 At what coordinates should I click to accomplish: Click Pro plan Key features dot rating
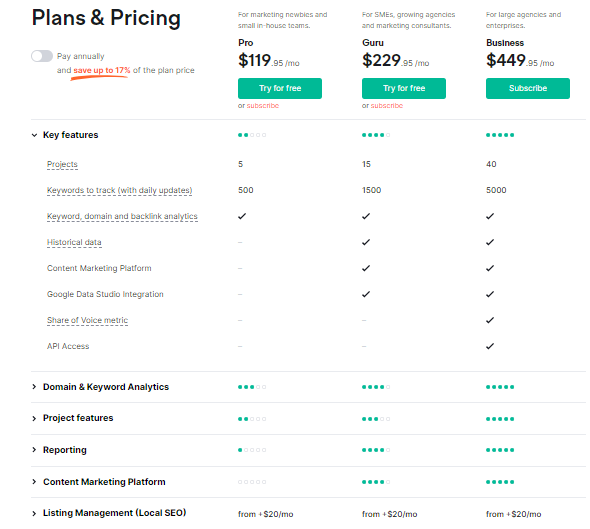(x=252, y=135)
